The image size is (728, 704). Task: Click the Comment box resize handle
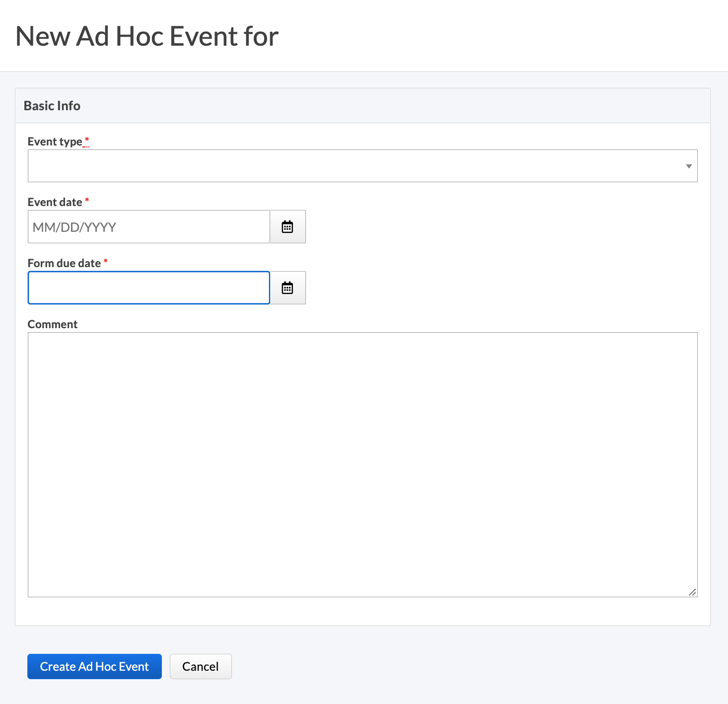coord(692,592)
